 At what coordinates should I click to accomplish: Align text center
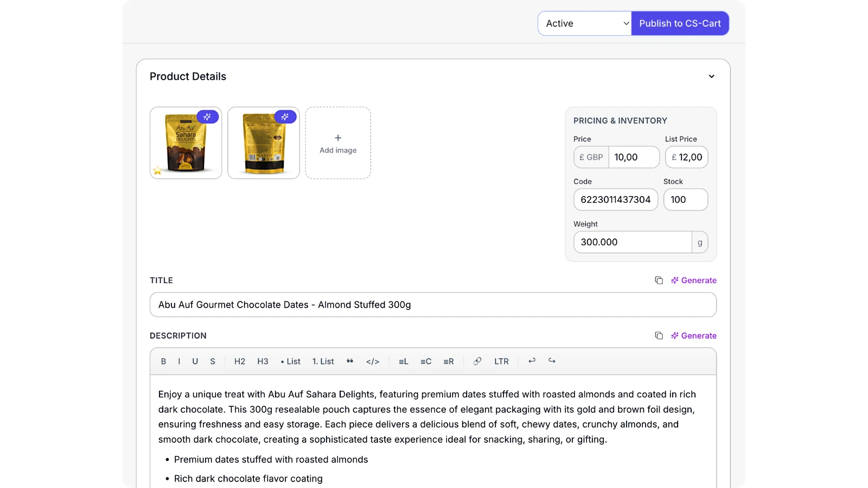point(426,361)
